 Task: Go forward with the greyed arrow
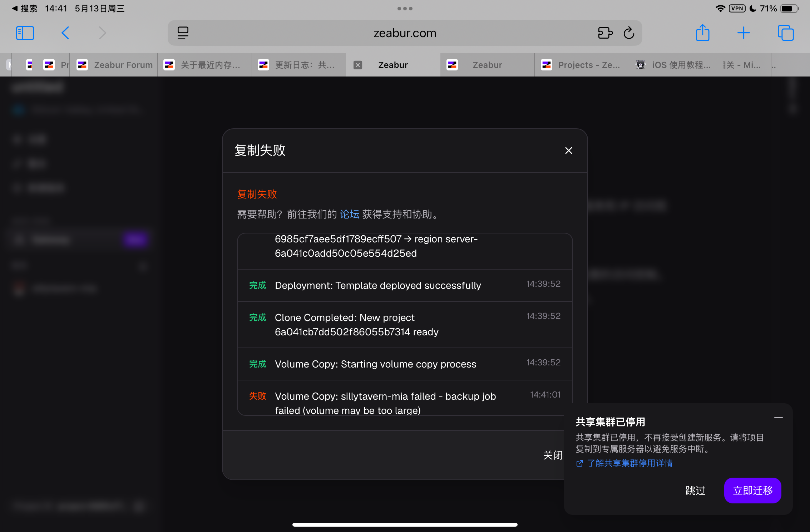click(x=103, y=33)
